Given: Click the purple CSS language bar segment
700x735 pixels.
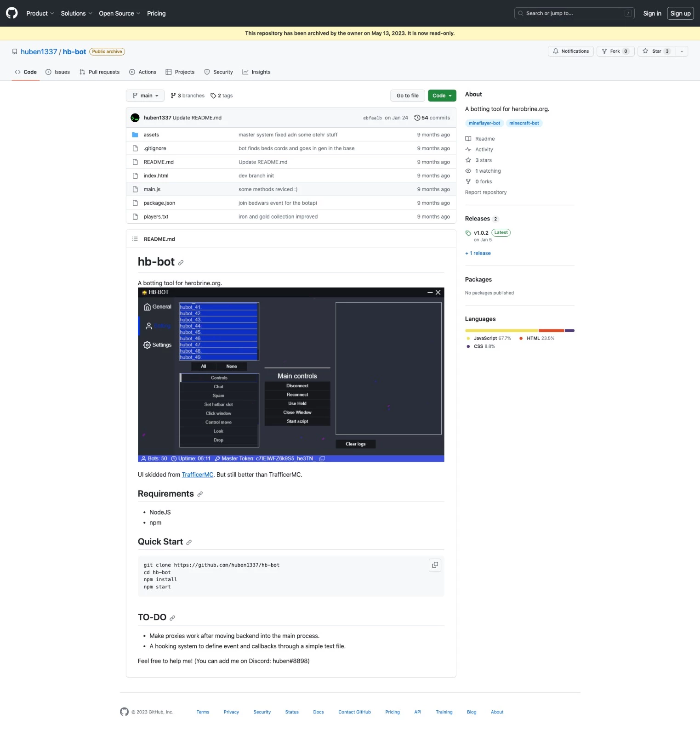Looking at the screenshot, I should [570, 331].
